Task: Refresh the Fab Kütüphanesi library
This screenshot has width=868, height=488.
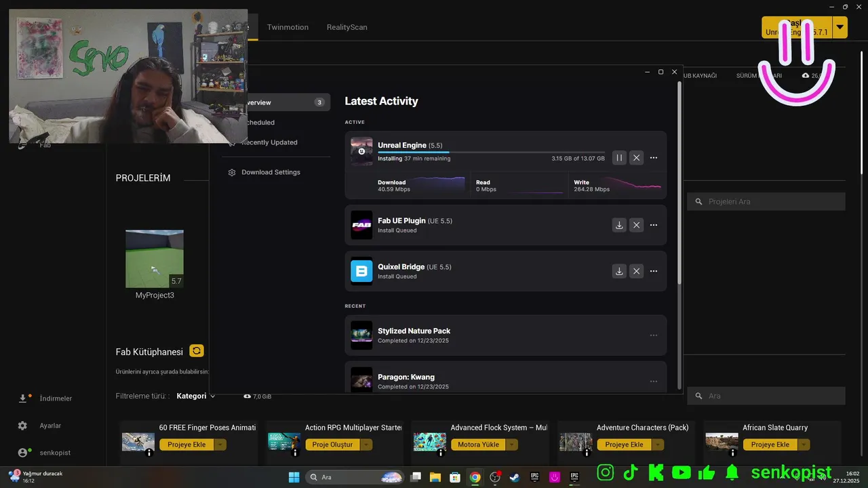Action: coord(197,351)
